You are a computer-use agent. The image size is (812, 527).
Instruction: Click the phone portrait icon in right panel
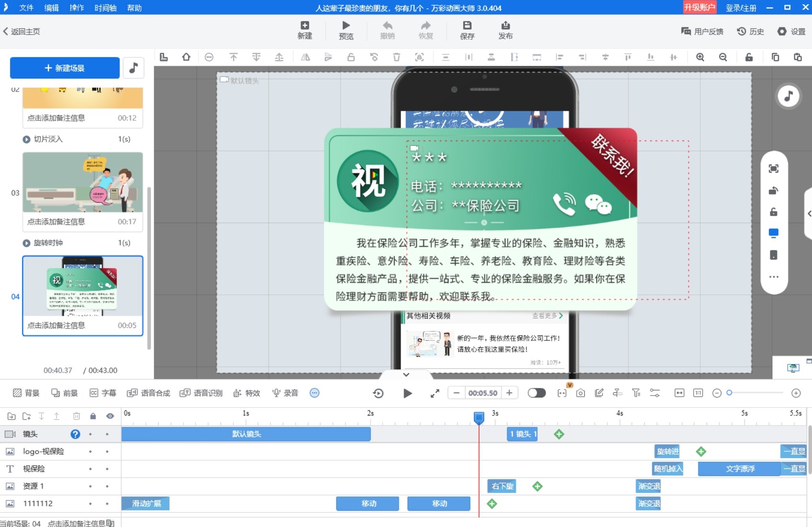tap(774, 255)
